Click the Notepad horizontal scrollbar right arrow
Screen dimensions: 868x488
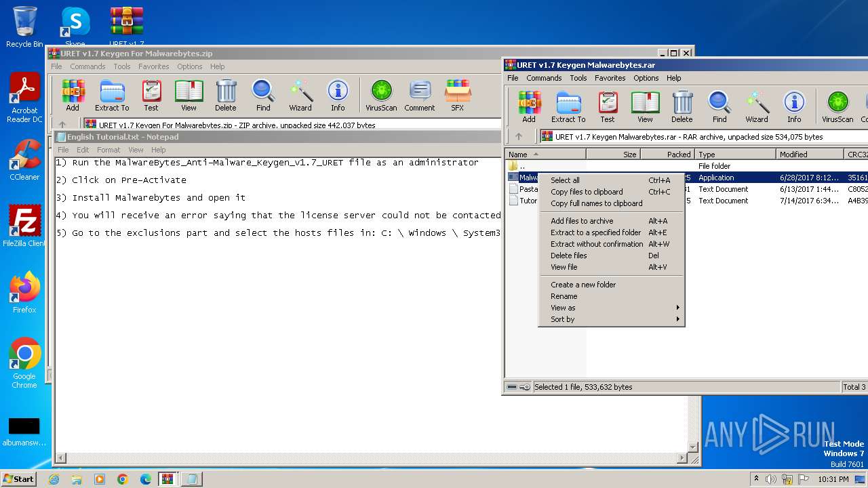682,458
